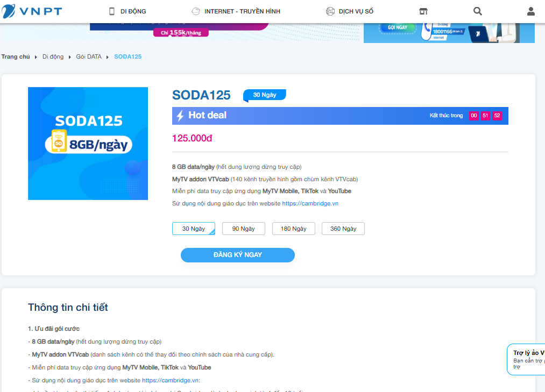Click the Hot deal lightning icon
Viewport: 545px width, 392px height.
click(x=180, y=116)
